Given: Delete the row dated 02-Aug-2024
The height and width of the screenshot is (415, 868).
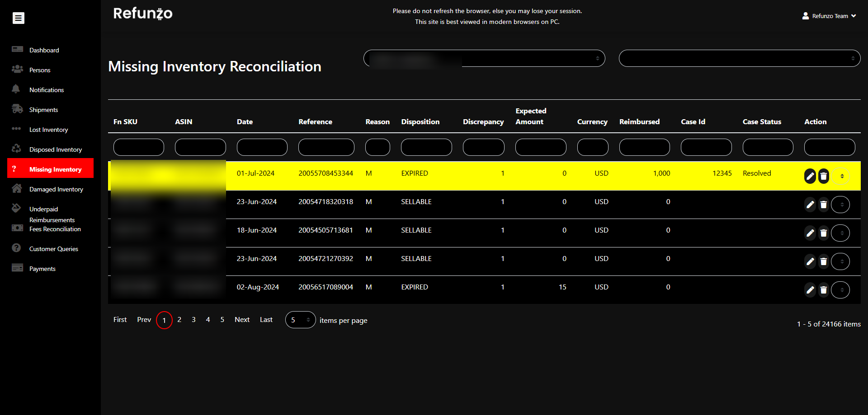Looking at the screenshot, I should pos(824,290).
